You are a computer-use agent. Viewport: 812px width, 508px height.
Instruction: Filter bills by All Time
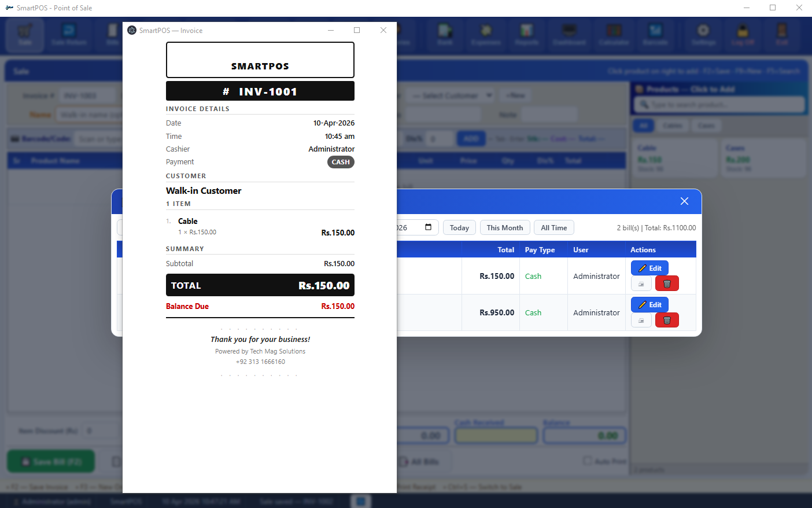point(553,227)
